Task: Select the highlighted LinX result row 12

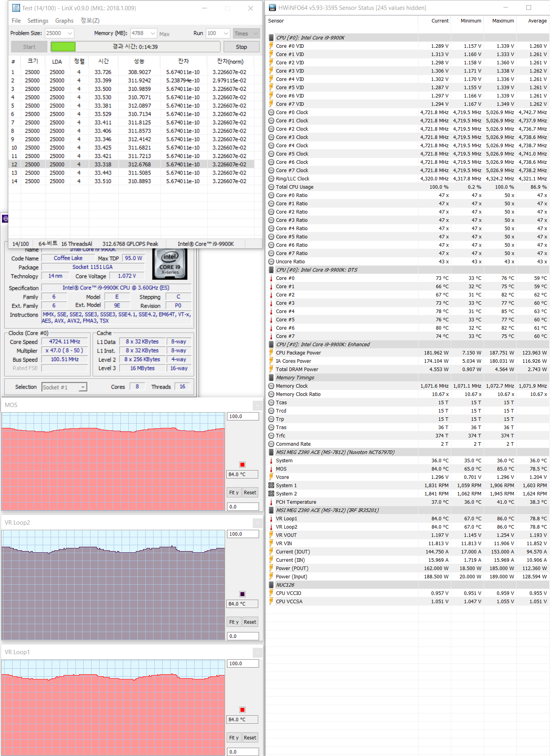Action: [131, 165]
